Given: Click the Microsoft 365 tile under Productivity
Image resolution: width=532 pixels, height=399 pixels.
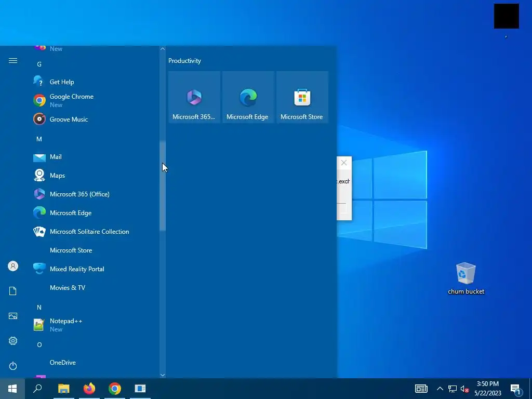Looking at the screenshot, I should (x=194, y=97).
